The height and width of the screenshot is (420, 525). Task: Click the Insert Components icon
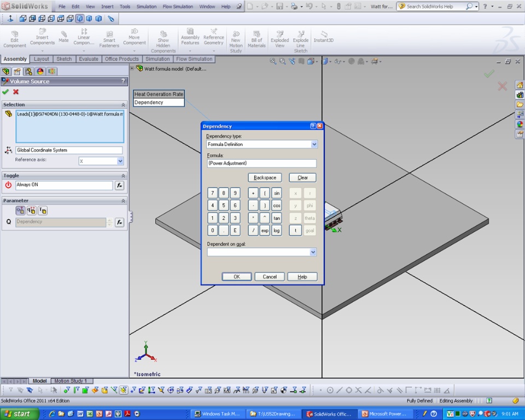click(42, 37)
